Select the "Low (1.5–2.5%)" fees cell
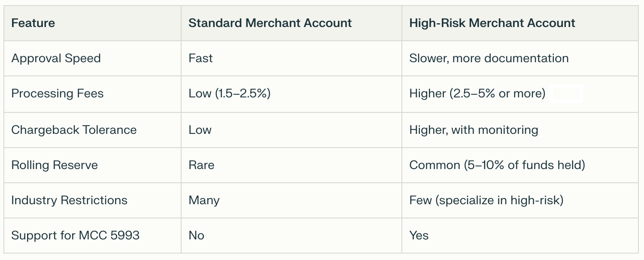644x260 pixels. pos(229,94)
